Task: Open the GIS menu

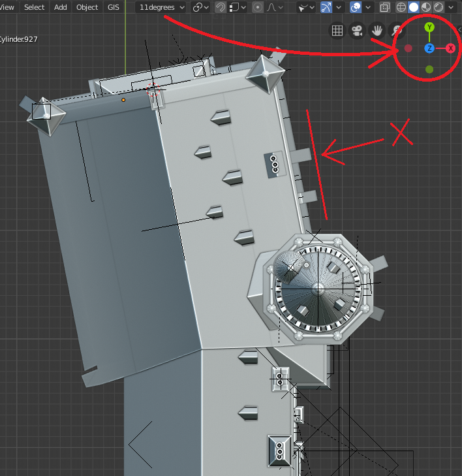Action: [114, 7]
